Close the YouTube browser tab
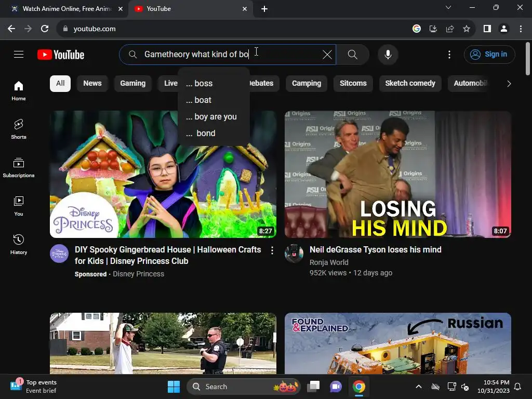This screenshot has width=532, height=399. pyautogui.click(x=245, y=9)
